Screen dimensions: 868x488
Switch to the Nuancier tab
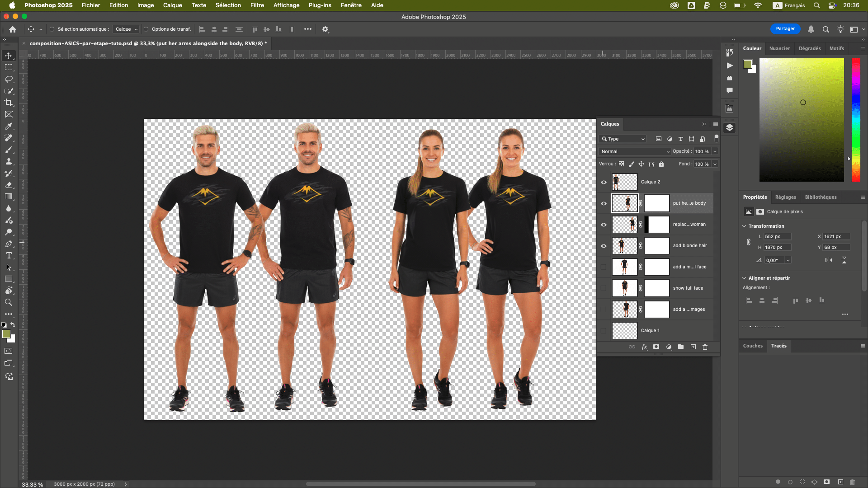tap(779, 48)
